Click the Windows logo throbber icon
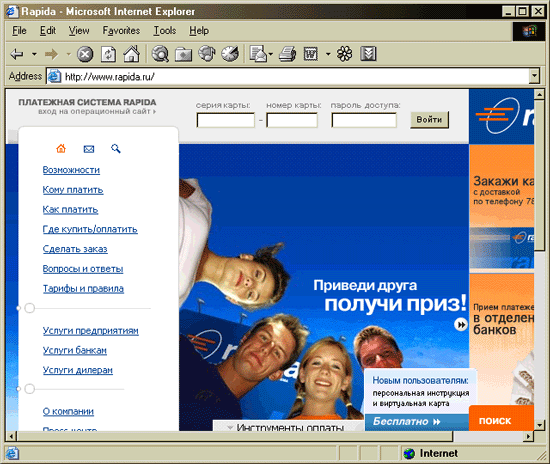This screenshot has height=464, width=550. point(530,31)
